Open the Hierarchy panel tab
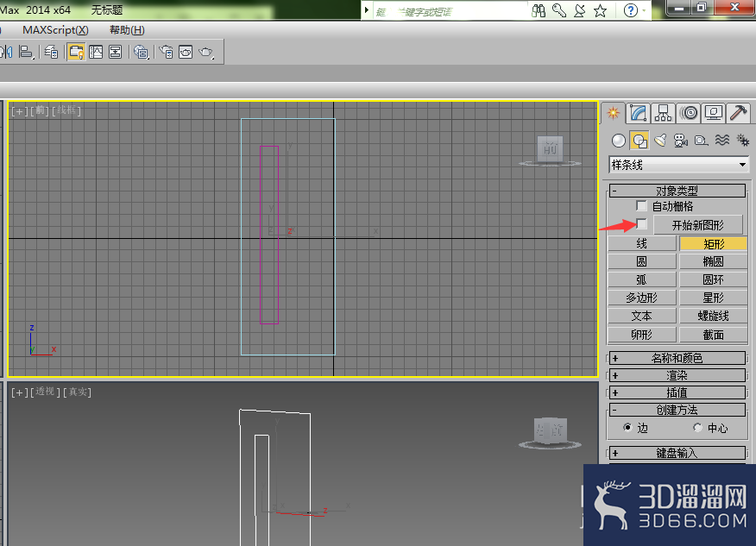Screen dimensions: 756x546 click(663, 113)
